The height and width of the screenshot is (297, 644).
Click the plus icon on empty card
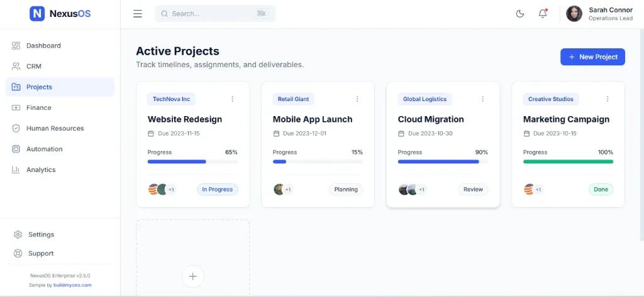click(x=193, y=276)
